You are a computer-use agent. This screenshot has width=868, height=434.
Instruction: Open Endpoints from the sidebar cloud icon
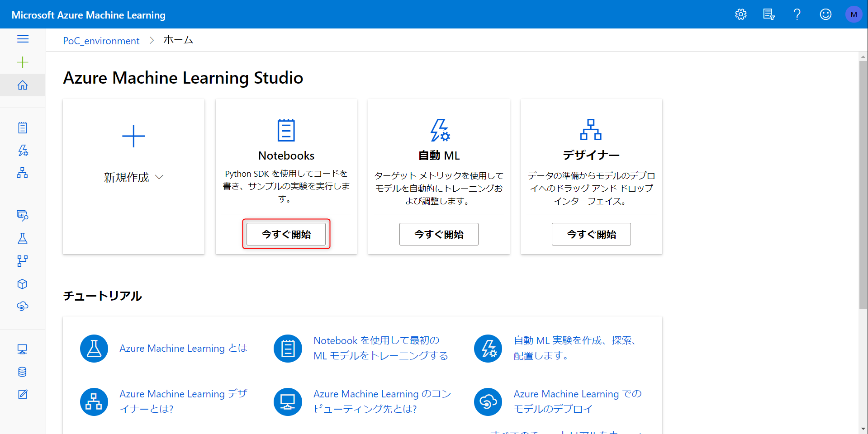point(23,306)
